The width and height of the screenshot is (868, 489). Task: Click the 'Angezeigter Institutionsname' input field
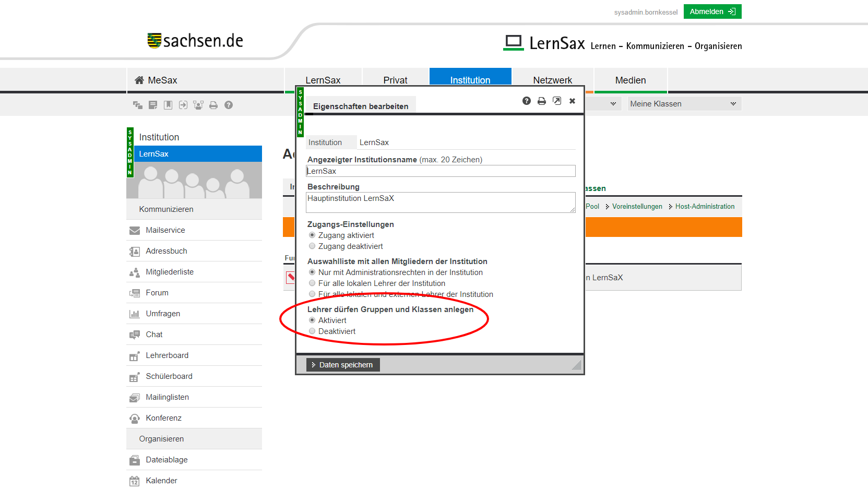tap(441, 171)
